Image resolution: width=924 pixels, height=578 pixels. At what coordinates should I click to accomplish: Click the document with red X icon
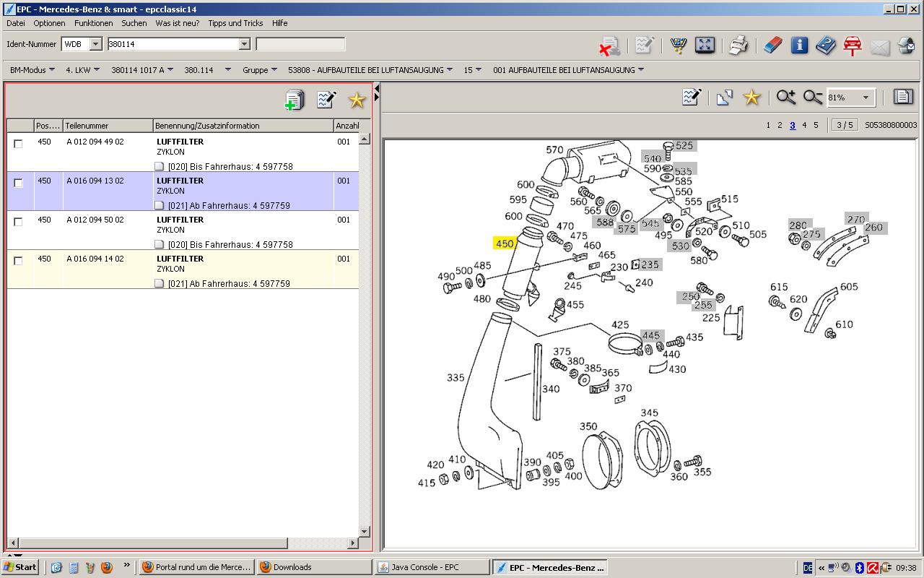coord(610,46)
